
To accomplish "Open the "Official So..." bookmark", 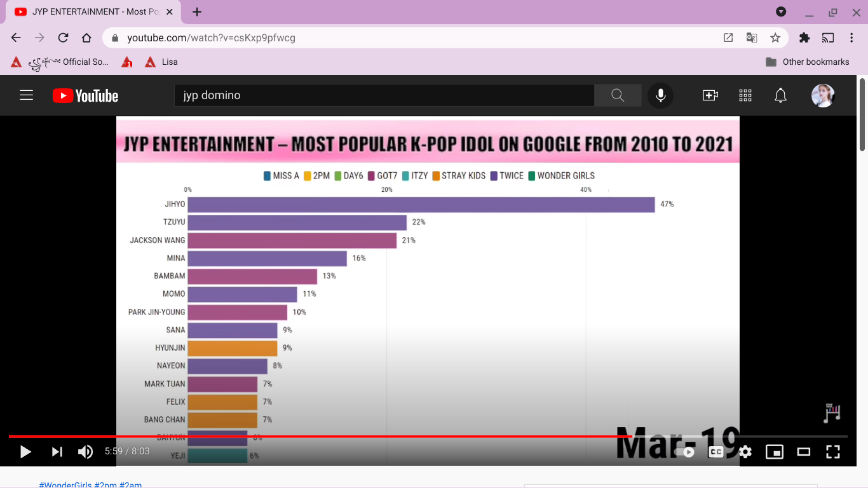I will (x=69, y=62).
